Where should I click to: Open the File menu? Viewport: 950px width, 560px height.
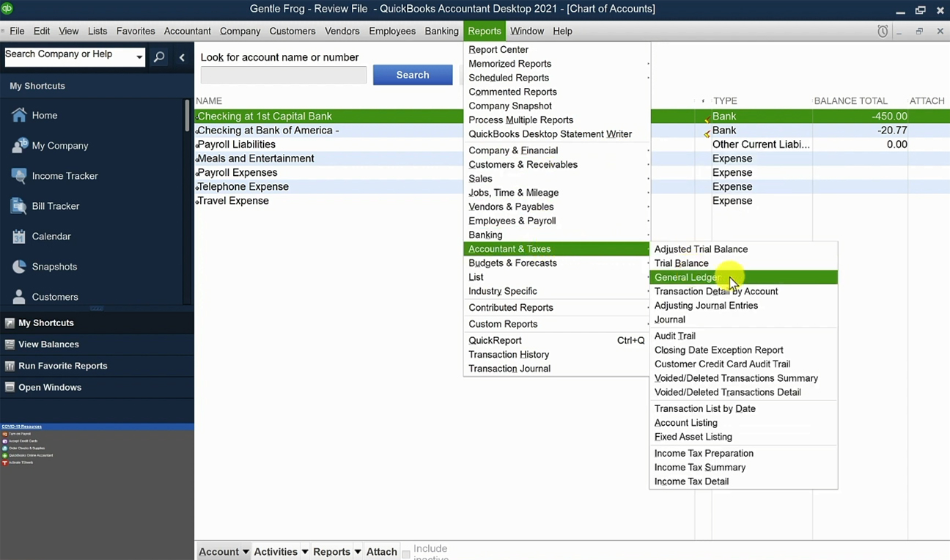coord(17,31)
